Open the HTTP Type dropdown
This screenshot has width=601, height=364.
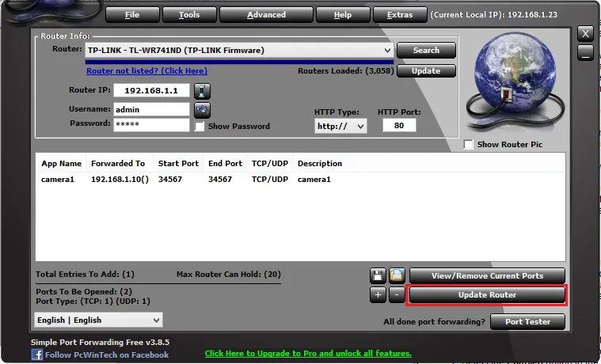point(340,126)
